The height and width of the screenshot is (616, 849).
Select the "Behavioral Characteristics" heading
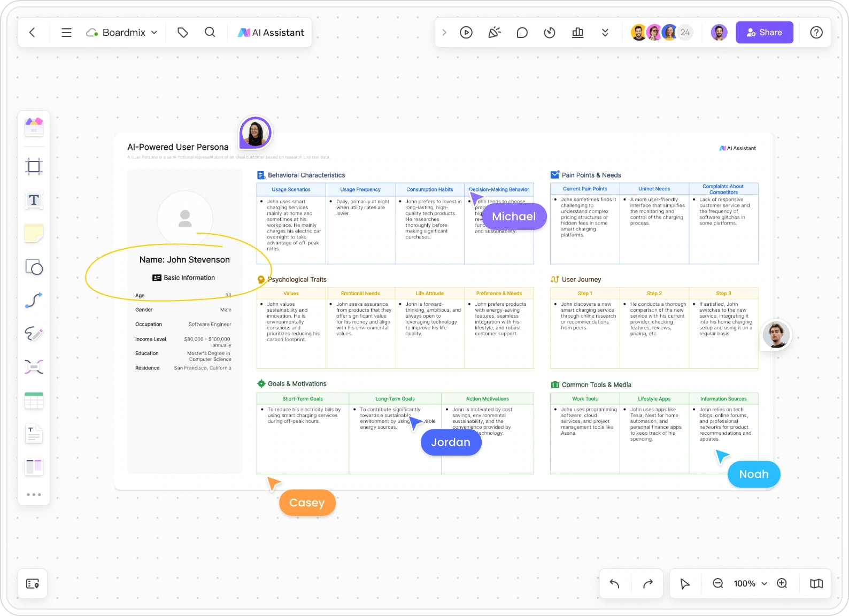click(306, 175)
